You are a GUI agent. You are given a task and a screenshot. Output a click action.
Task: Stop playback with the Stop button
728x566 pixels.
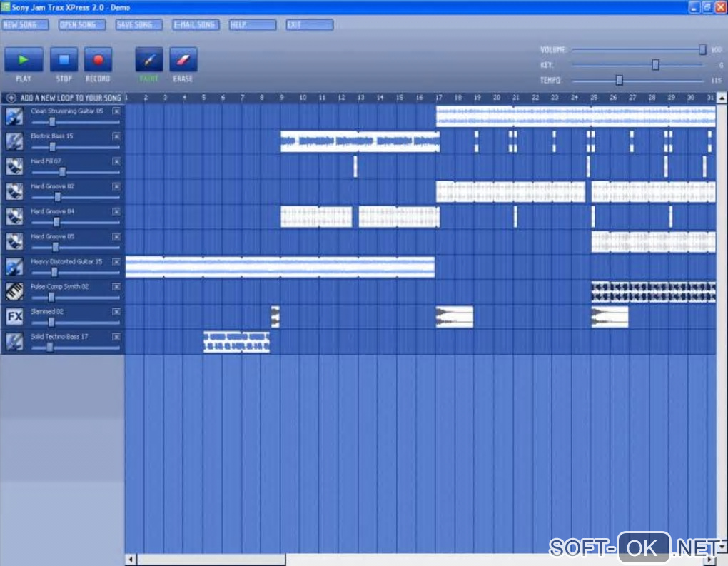pyautogui.click(x=64, y=59)
